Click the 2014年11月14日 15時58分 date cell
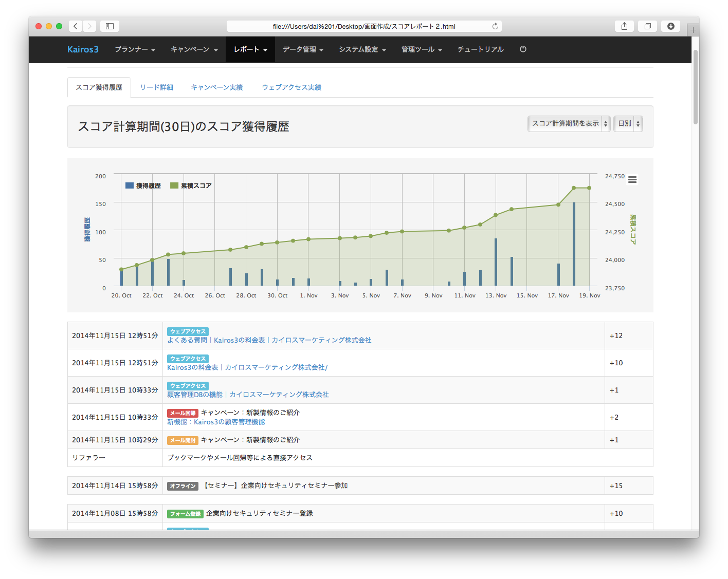The width and height of the screenshot is (728, 579). coord(115,485)
